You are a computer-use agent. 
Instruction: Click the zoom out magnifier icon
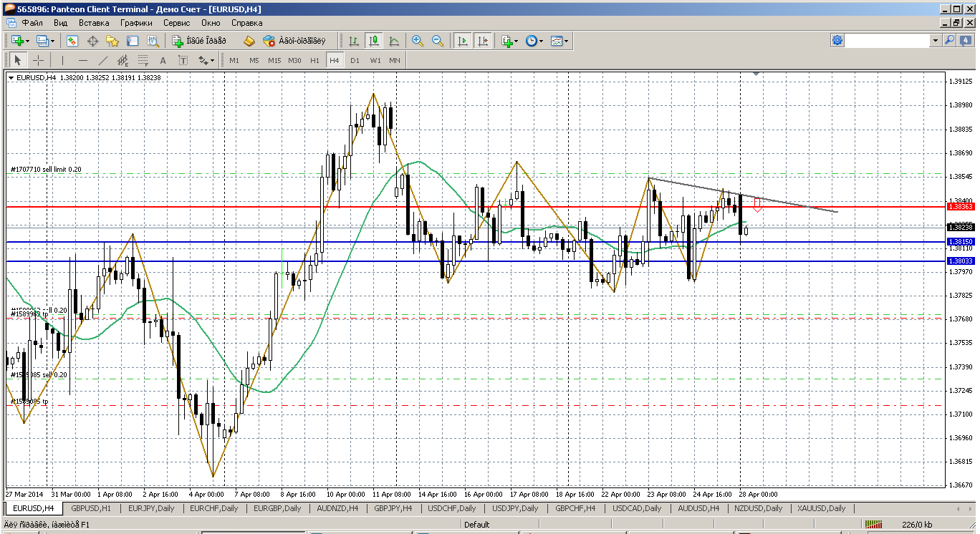[437, 42]
